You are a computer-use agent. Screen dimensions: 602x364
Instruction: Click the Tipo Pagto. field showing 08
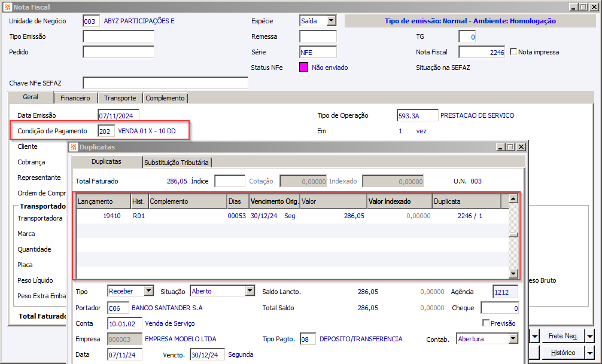(x=308, y=339)
